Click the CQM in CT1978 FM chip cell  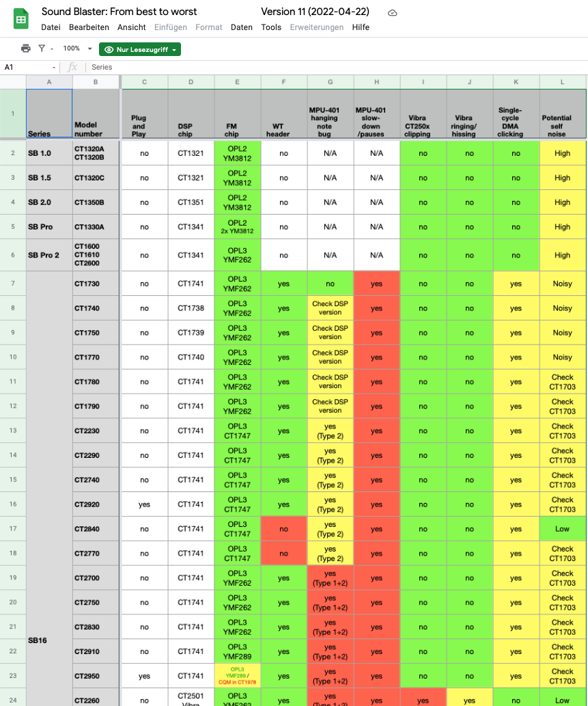[237, 676]
